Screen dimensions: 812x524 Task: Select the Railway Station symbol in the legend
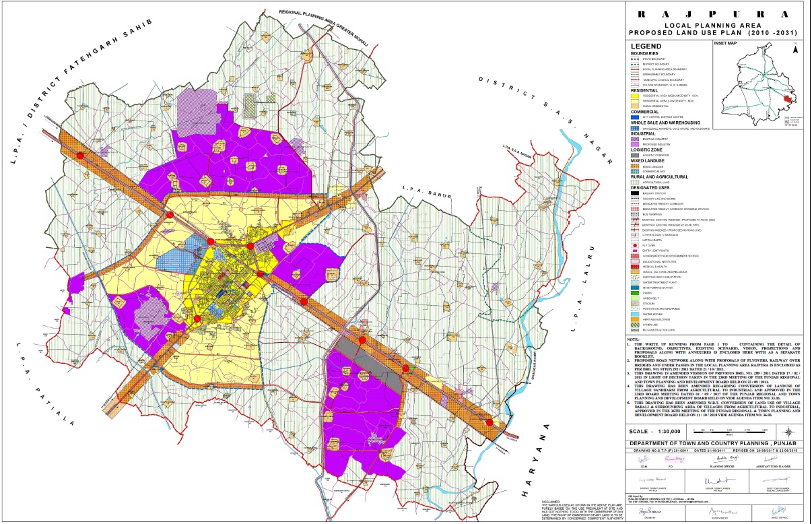(x=634, y=192)
